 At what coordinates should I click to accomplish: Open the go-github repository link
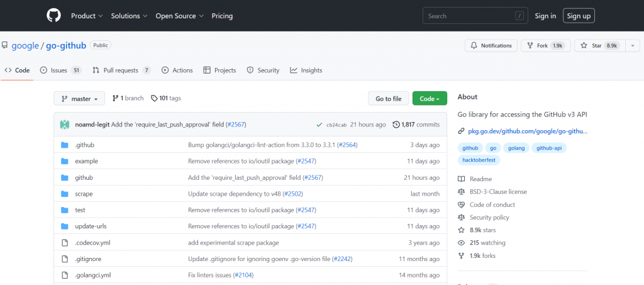pyautogui.click(x=66, y=45)
